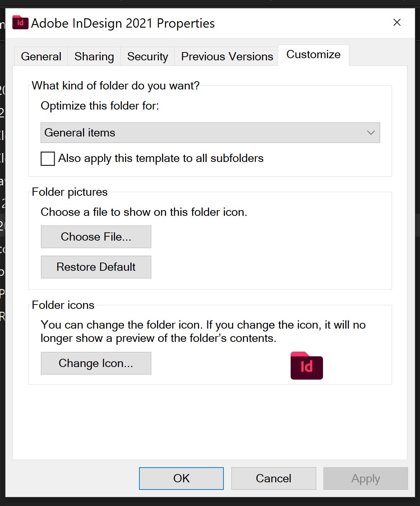
Task: Open the Previous Versions tab
Action: click(x=226, y=56)
